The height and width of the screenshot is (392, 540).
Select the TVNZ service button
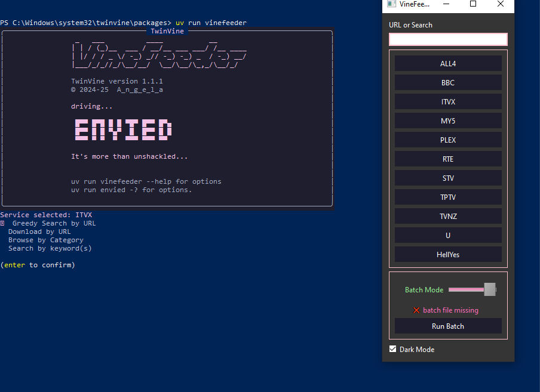[447, 217]
